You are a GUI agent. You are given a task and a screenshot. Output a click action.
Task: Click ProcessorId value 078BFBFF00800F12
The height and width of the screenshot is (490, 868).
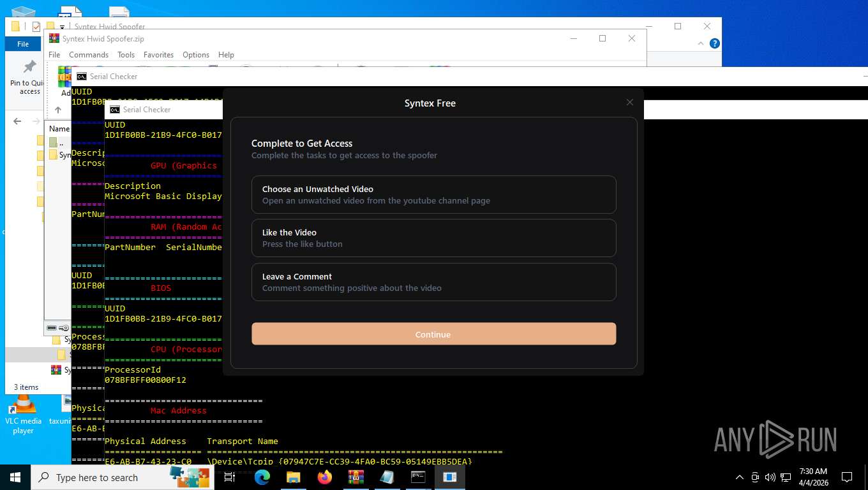point(146,380)
